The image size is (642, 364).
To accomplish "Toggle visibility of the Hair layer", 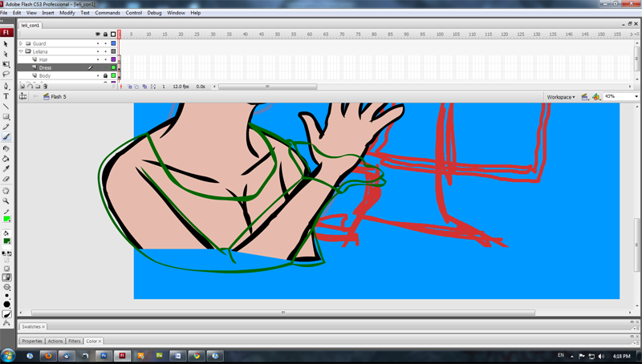I will 98,59.
